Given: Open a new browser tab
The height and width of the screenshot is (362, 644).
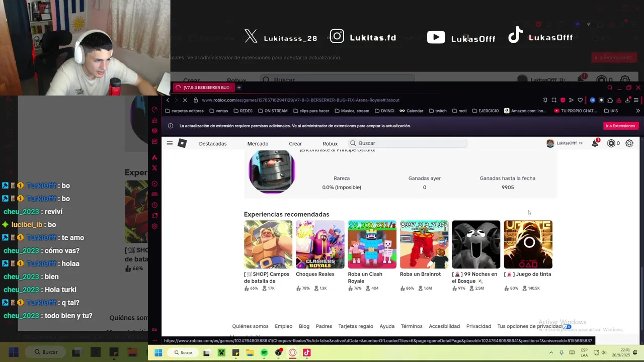Looking at the screenshot, I should click(x=239, y=87).
